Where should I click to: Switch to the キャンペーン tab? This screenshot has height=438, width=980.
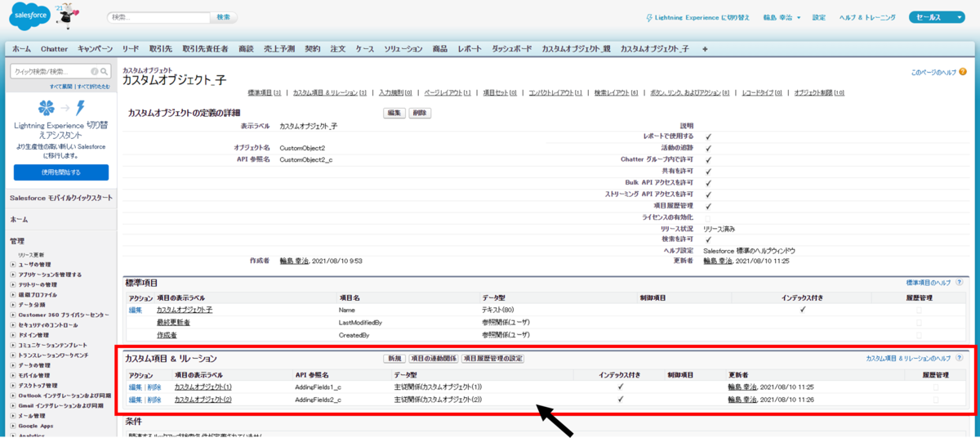pyautogui.click(x=96, y=49)
